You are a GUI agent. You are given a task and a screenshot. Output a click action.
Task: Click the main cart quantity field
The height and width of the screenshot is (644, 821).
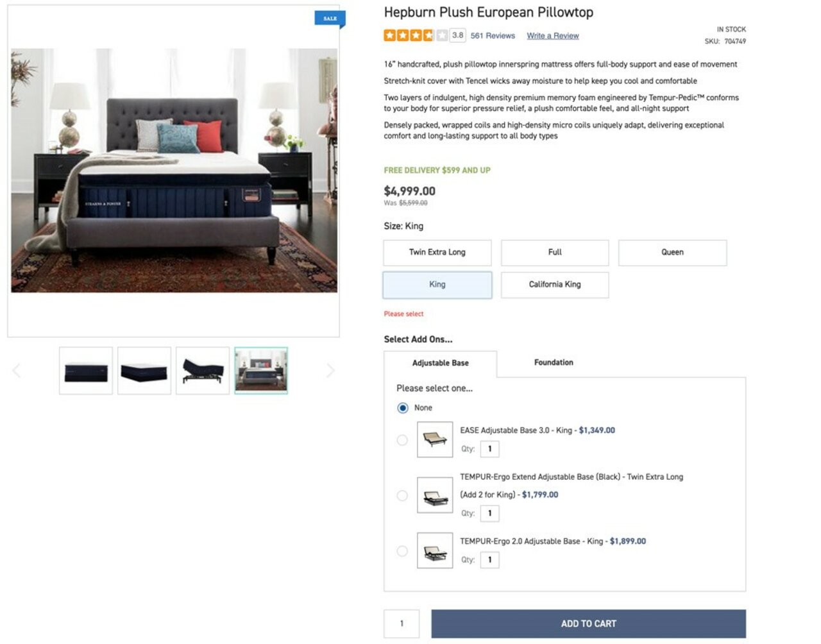coord(402,623)
